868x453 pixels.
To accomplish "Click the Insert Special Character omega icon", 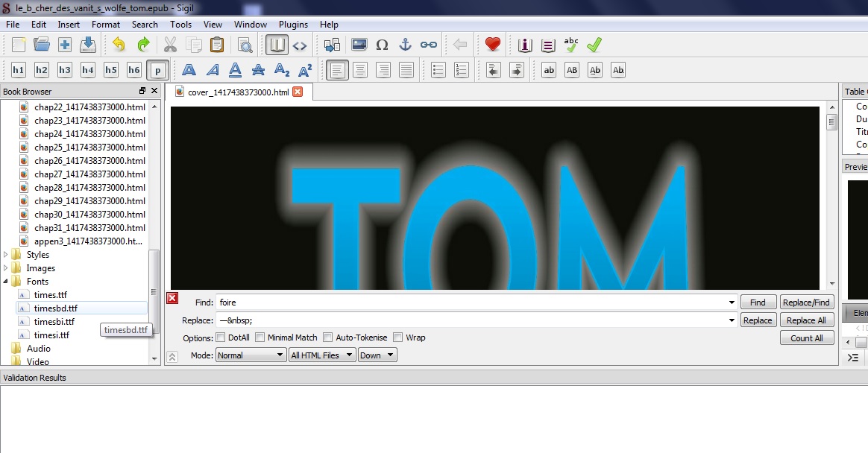I will point(382,45).
